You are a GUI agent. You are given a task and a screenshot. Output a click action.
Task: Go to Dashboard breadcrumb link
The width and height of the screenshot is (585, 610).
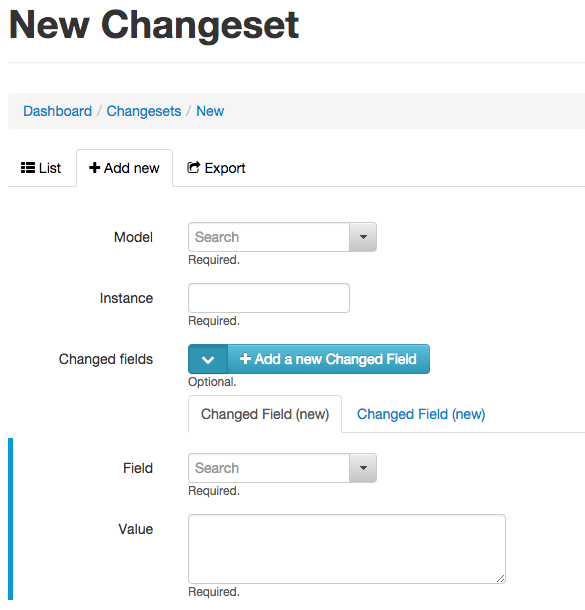click(x=58, y=111)
